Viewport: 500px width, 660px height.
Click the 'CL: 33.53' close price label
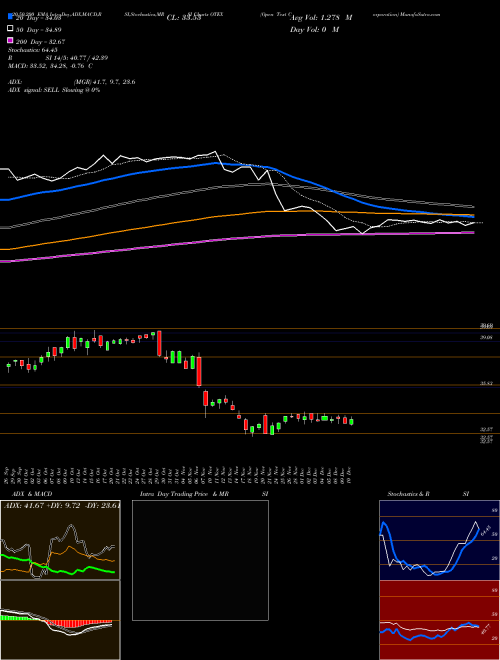click(184, 18)
